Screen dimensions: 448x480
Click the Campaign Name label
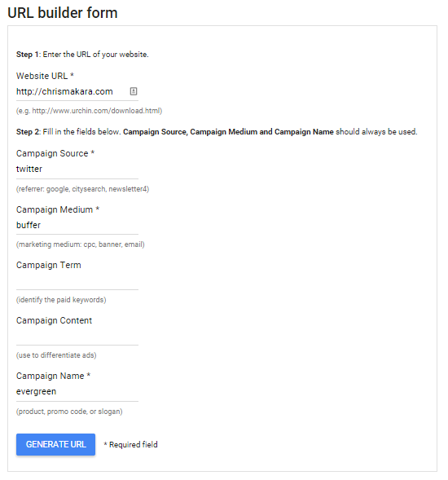pyautogui.click(x=53, y=376)
